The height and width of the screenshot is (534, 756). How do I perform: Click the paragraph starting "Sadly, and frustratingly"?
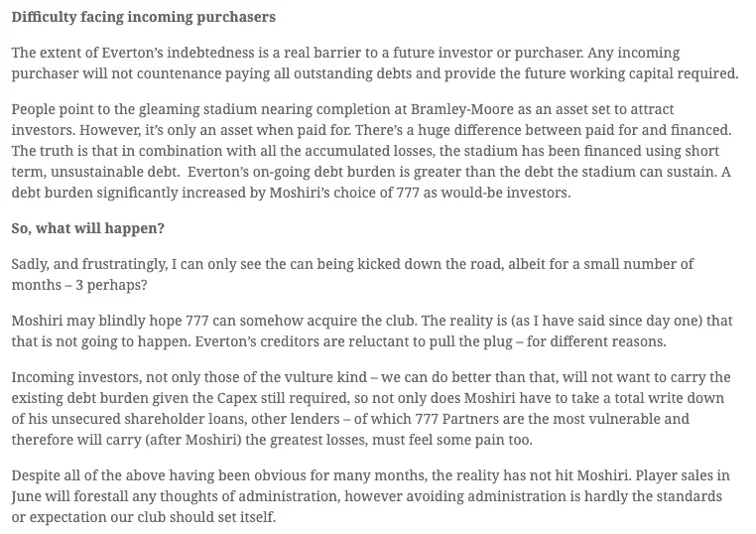(353, 273)
